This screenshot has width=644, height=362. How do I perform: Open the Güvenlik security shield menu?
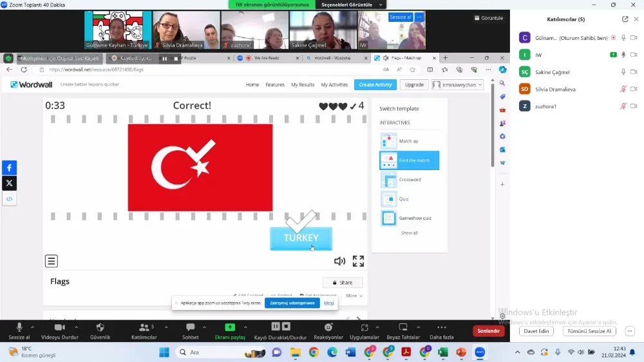100,331
